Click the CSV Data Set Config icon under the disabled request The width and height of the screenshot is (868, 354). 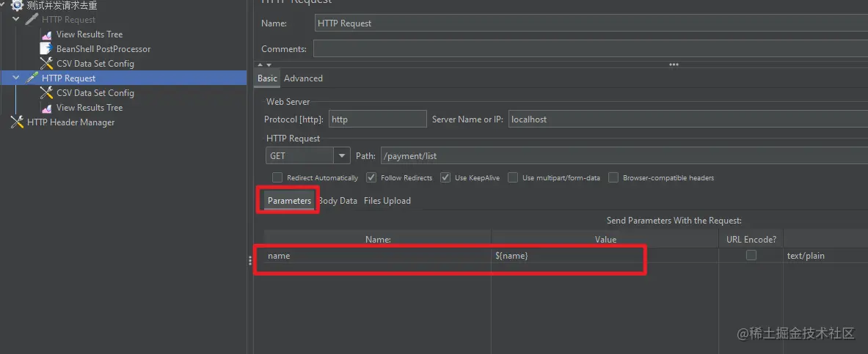[x=47, y=64]
